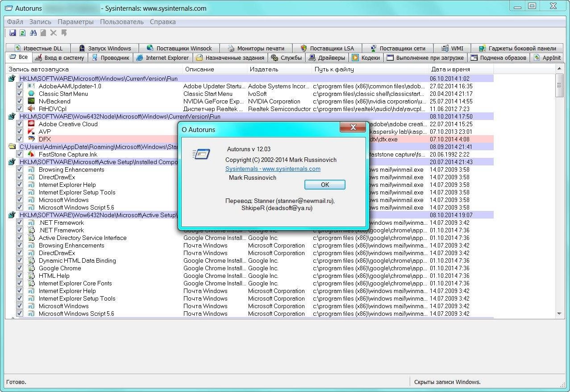
Task: Click the Delete X toolbar icon
Action: 54,33
